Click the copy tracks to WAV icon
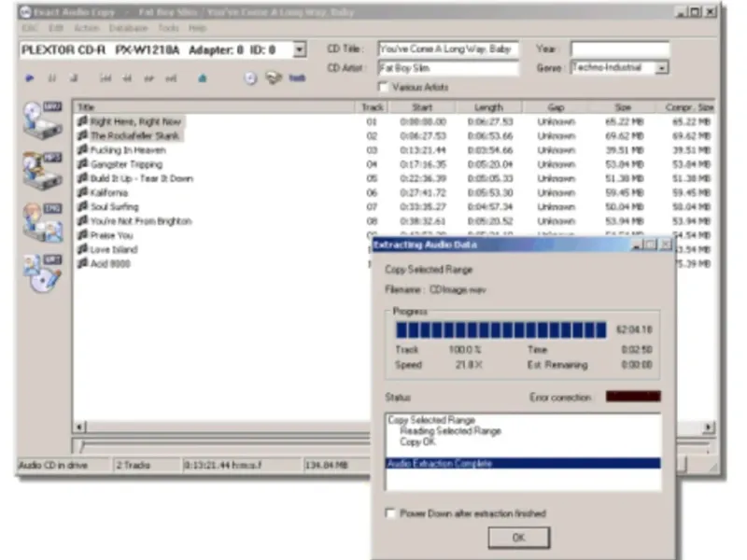Viewport: 747px width, 560px height. pos(42,120)
